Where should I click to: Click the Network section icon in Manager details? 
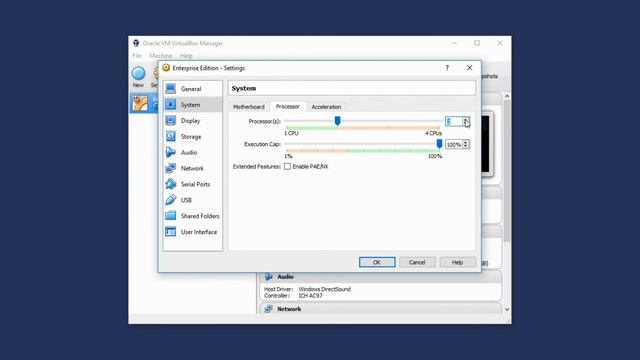(269, 309)
